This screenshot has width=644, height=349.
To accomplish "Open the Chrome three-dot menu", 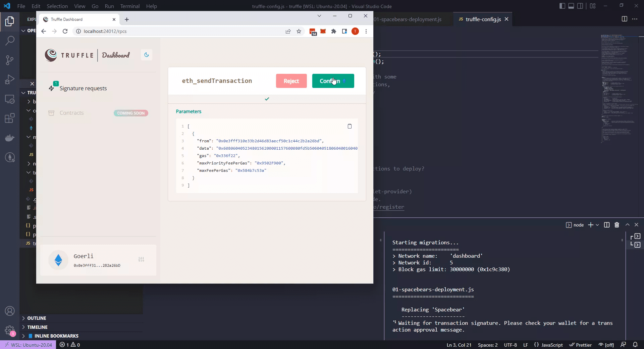I will 366,31.
